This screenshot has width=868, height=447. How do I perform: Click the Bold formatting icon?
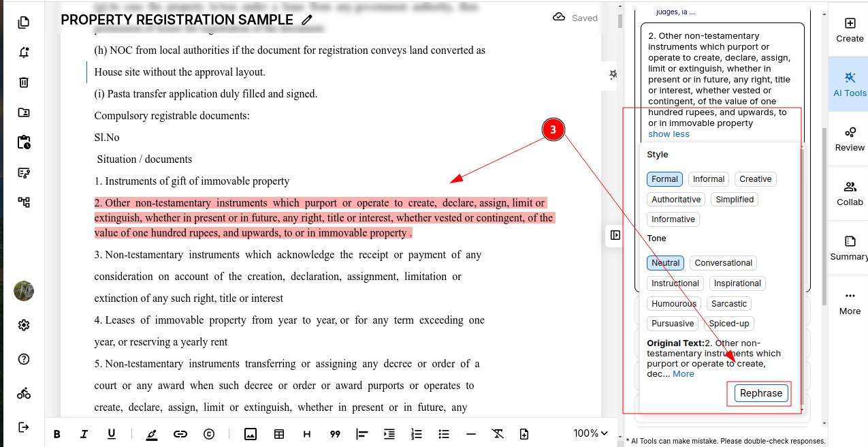tap(57, 434)
